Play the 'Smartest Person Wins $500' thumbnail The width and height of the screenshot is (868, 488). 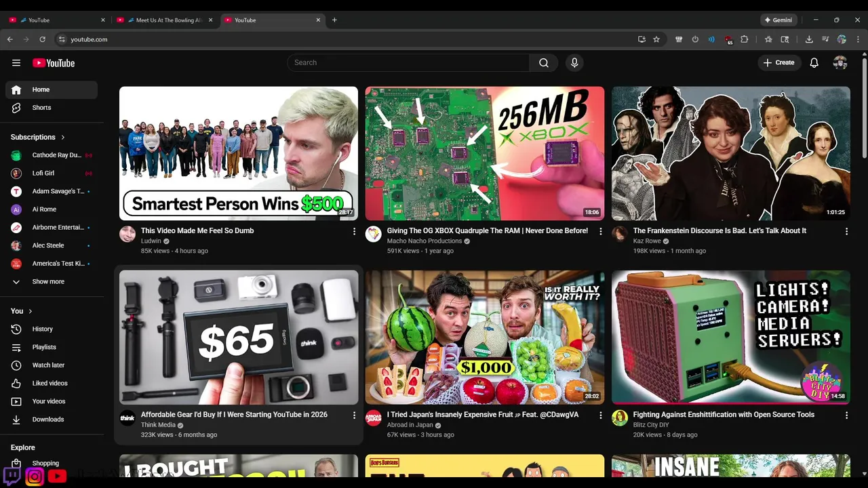point(239,153)
